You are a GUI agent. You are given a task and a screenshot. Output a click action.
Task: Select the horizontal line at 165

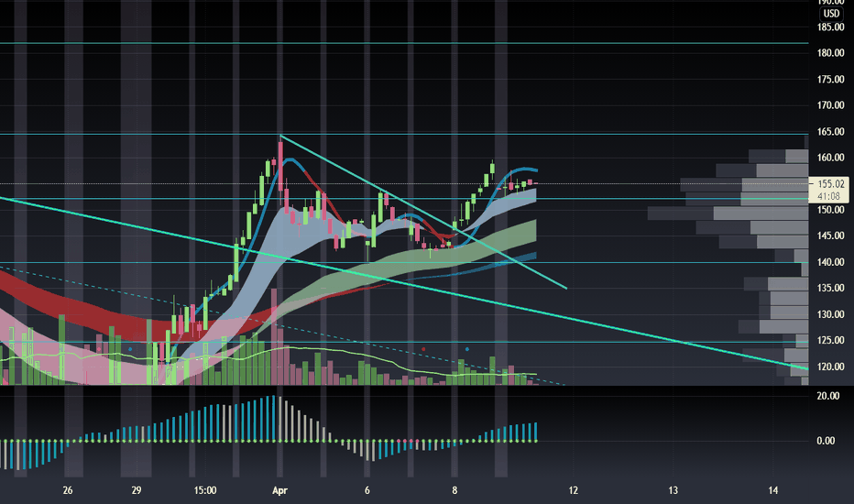[x=404, y=134]
